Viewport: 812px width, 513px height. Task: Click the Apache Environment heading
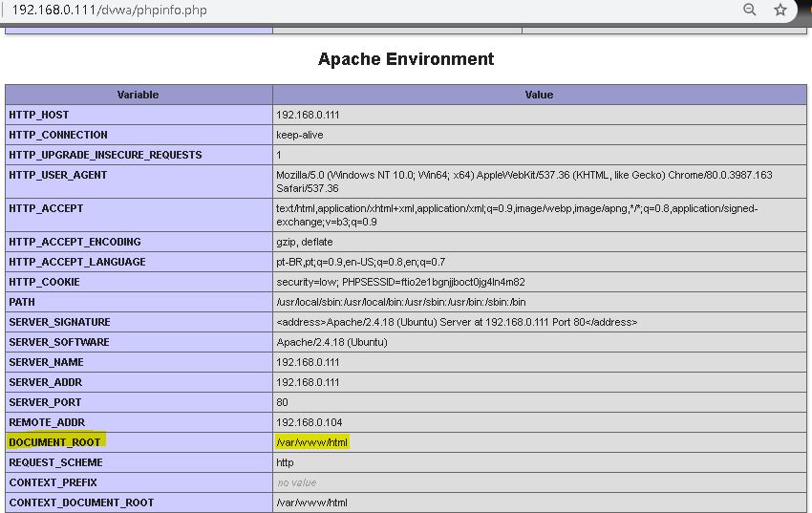tap(406, 59)
